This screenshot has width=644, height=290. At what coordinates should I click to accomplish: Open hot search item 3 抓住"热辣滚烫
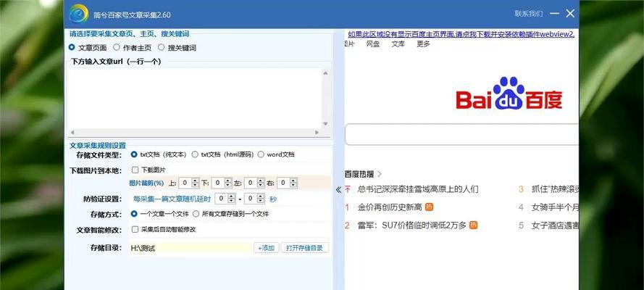point(555,189)
